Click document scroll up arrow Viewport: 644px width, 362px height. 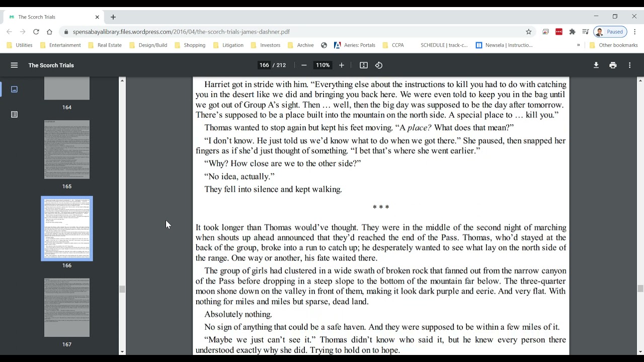[640, 80]
